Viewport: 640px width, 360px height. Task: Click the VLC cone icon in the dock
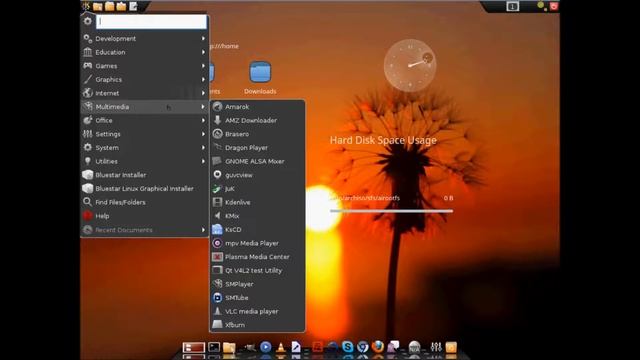pos(281,347)
